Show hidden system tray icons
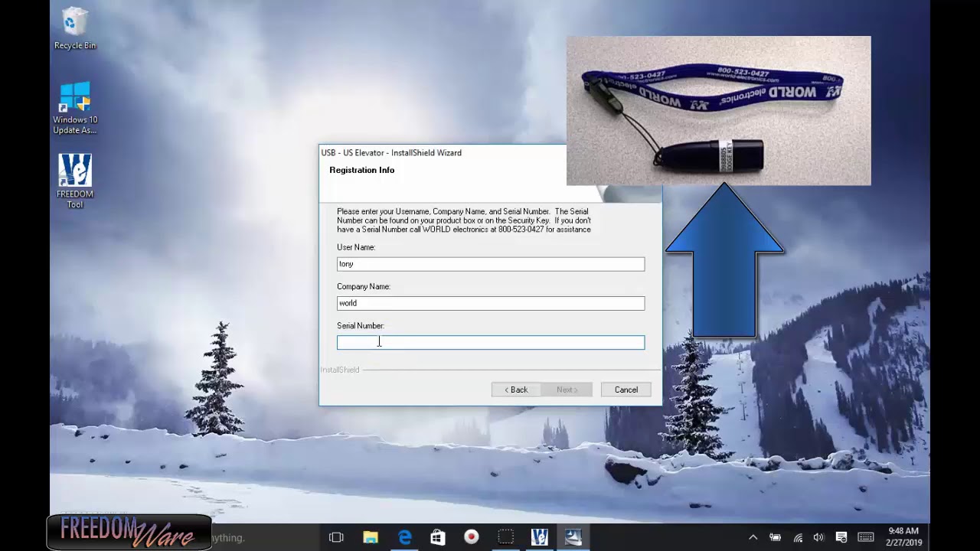This screenshot has width=980, height=551. (753, 537)
